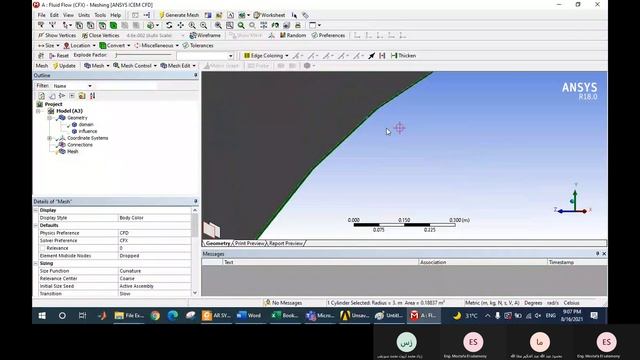Click Update in the Mesh toolbar
This screenshot has height=360, width=640.
click(x=64, y=66)
